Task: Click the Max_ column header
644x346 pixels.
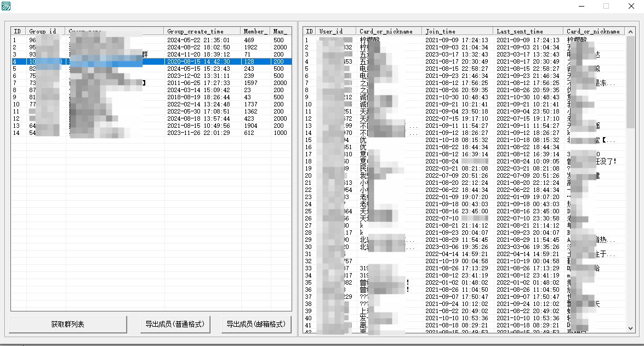Action: 281,32
